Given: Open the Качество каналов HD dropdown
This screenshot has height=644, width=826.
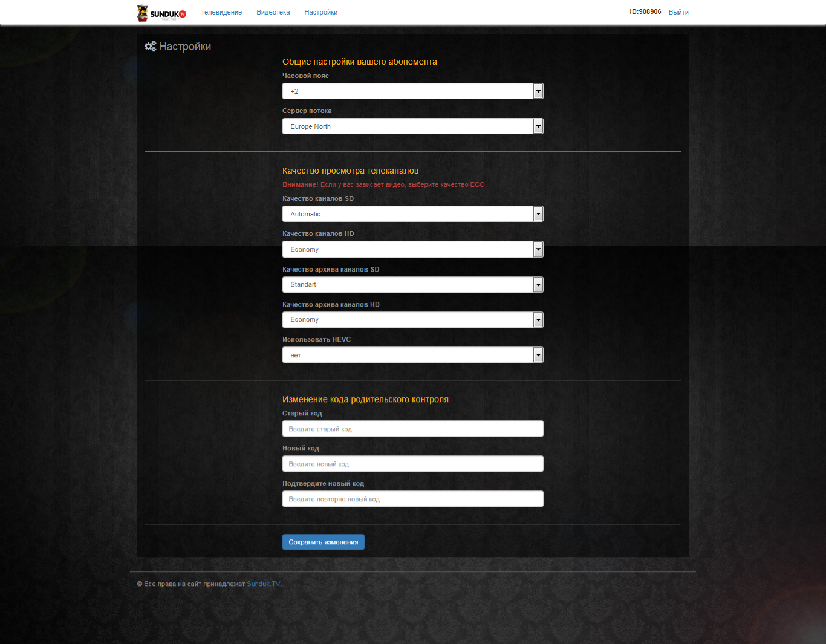Looking at the screenshot, I should click(x=412, y=249).
